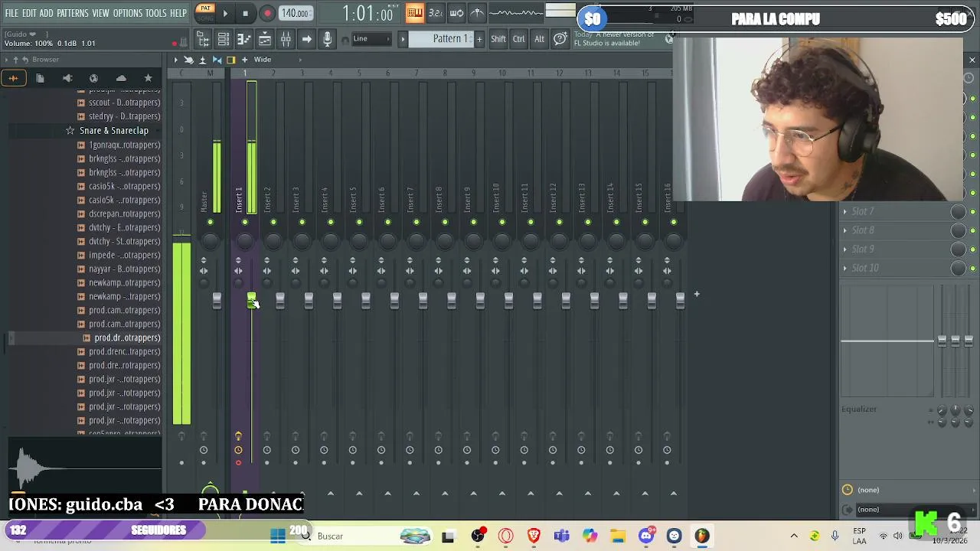Select the browser speaker sounds tab icon
The image size is (980, 551).
tap(67, 78)
